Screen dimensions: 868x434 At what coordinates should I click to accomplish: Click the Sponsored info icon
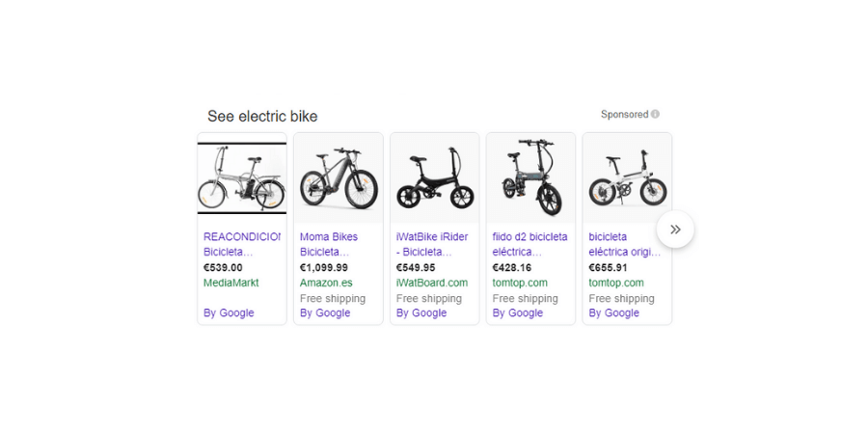(x=655, y=114)
